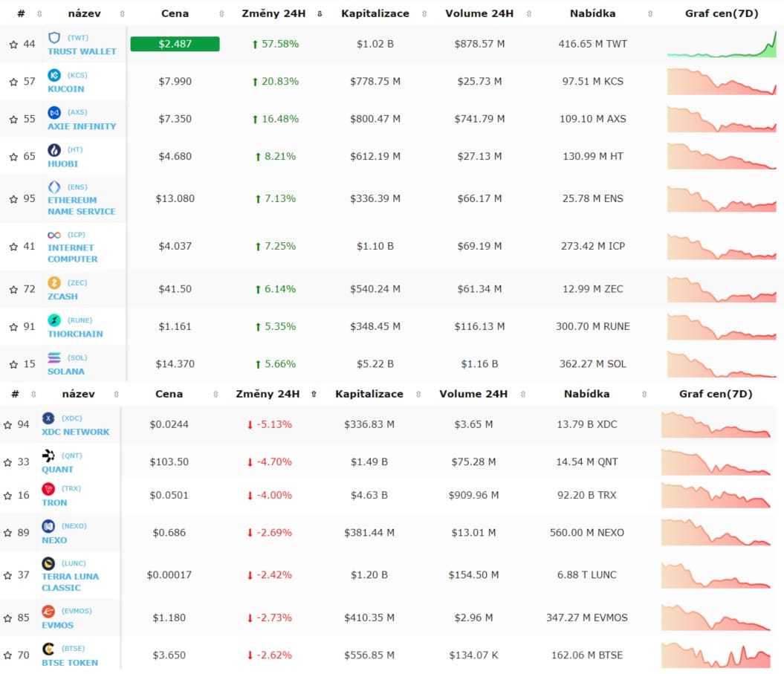Viewport: 784px width, 674px height.
Task: Click the green $2.487 price badge
Action: click(175, 44)
